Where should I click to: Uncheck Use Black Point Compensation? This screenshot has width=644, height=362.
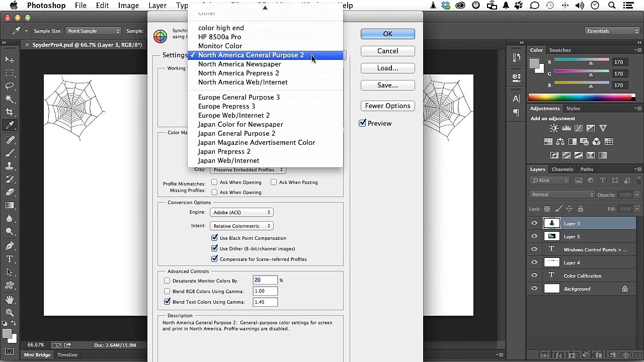(x=215, y=238)
